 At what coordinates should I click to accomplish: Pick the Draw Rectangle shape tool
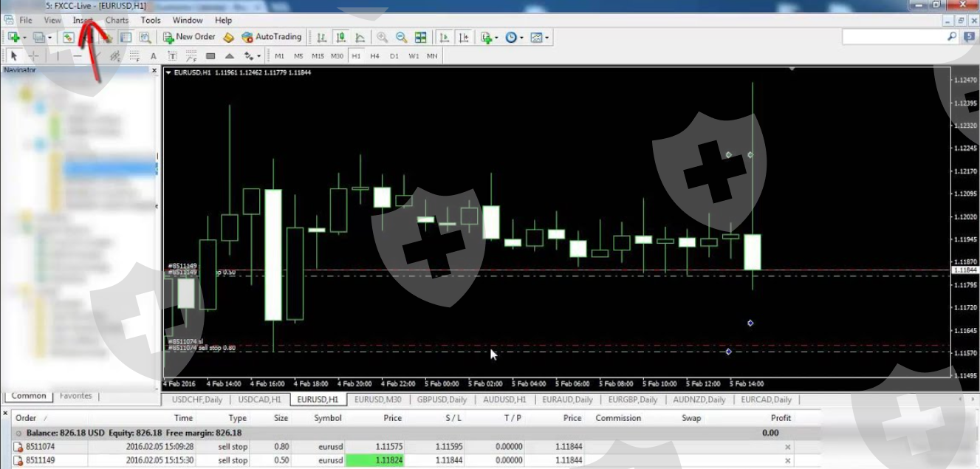(x=210, y=56)
